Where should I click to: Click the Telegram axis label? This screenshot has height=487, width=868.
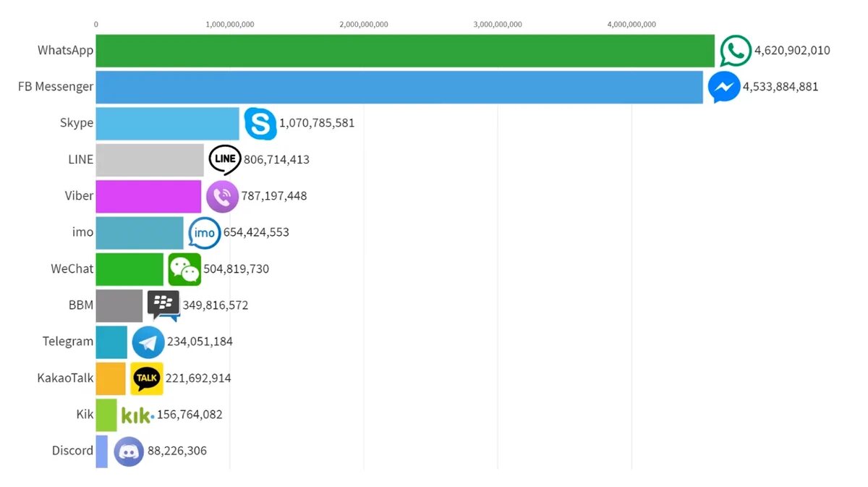coord(68,342)
